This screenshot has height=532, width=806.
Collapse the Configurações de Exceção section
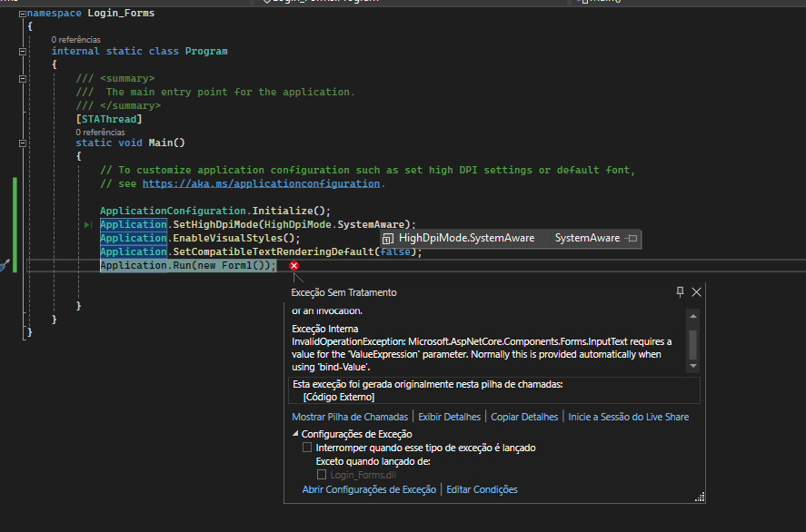coord(297,433)
